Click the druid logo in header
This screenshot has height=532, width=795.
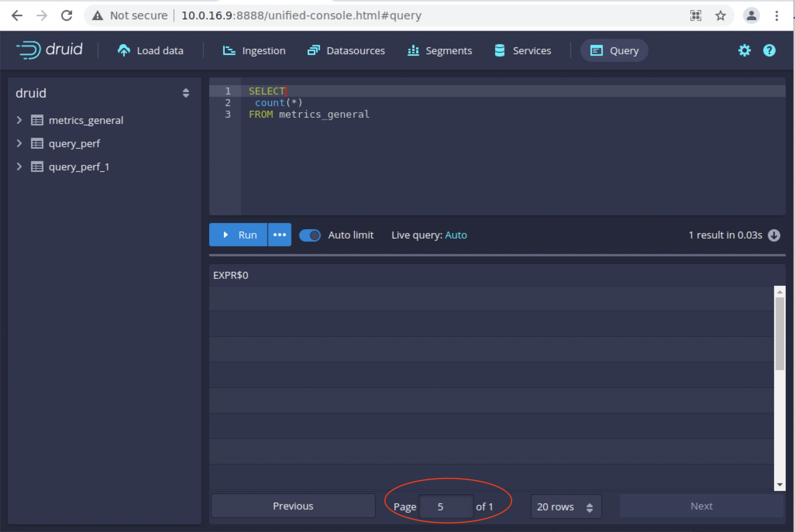coord(49,50)
